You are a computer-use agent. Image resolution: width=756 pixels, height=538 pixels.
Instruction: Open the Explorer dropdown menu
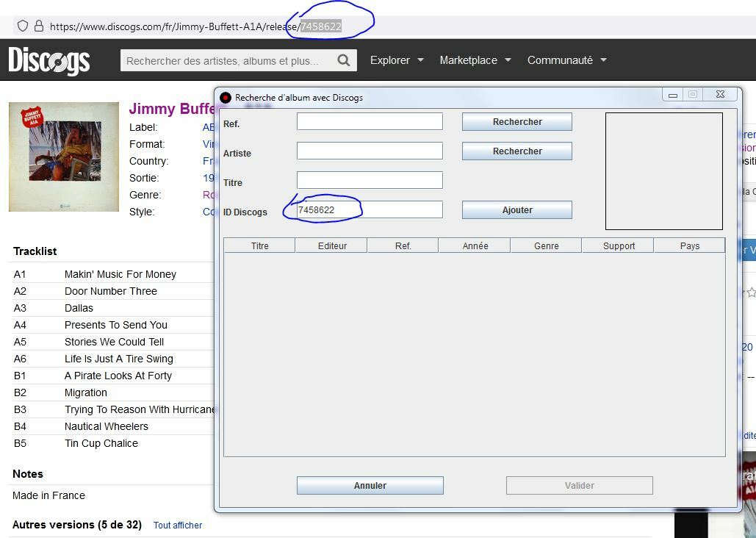(x=397, y=60)
